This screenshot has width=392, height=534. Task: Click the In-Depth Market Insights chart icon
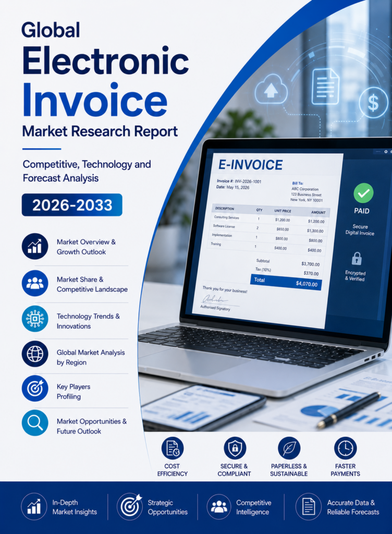[34, 506]
